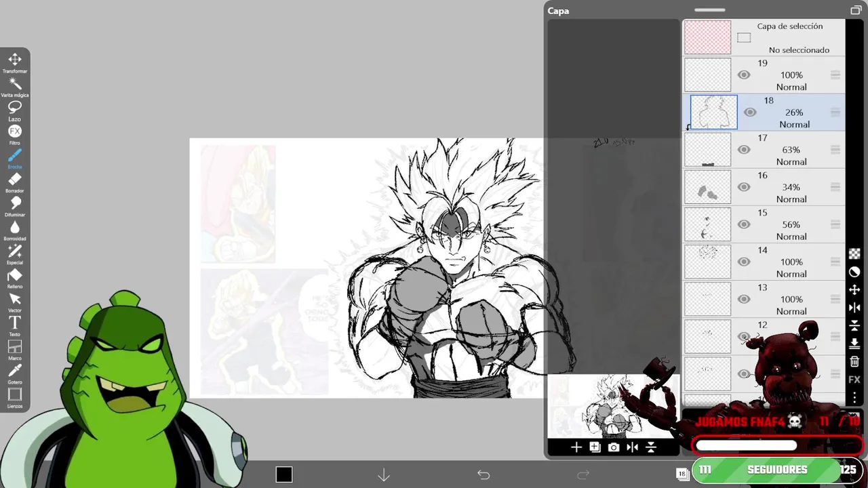The width and height of the screenshot is (868, 488).
Task: Toggle visibility of layer 18
Action: (x=749, y=113)
